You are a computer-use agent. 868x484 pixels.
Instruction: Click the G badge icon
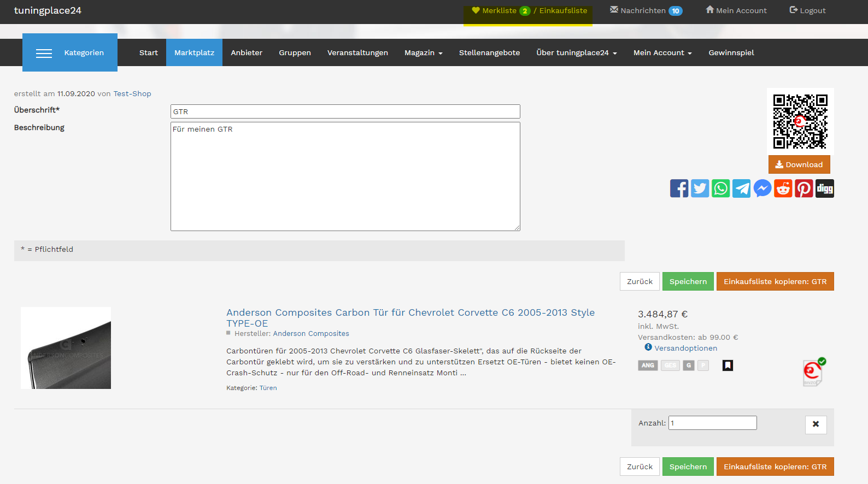(689, 365)
